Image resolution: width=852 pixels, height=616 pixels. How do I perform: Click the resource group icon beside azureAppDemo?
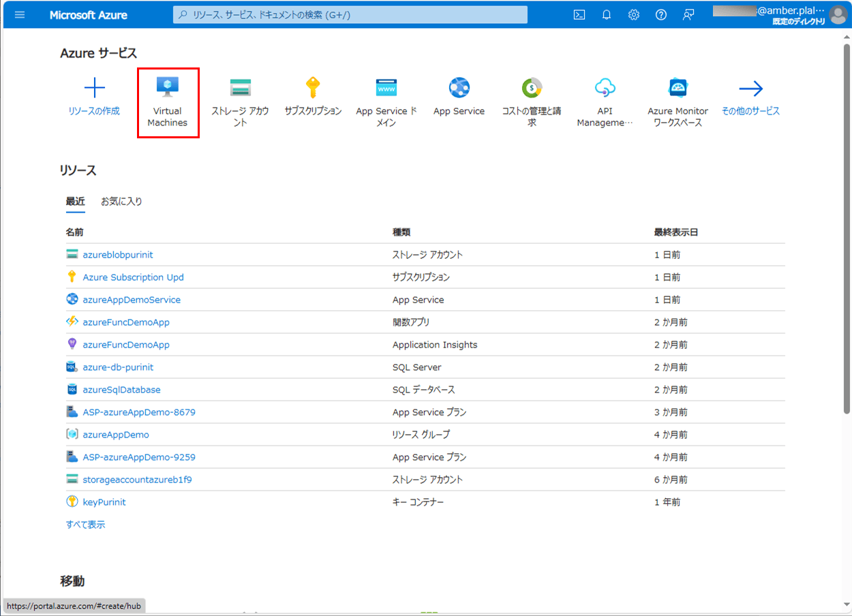click(x=72, y=434)
